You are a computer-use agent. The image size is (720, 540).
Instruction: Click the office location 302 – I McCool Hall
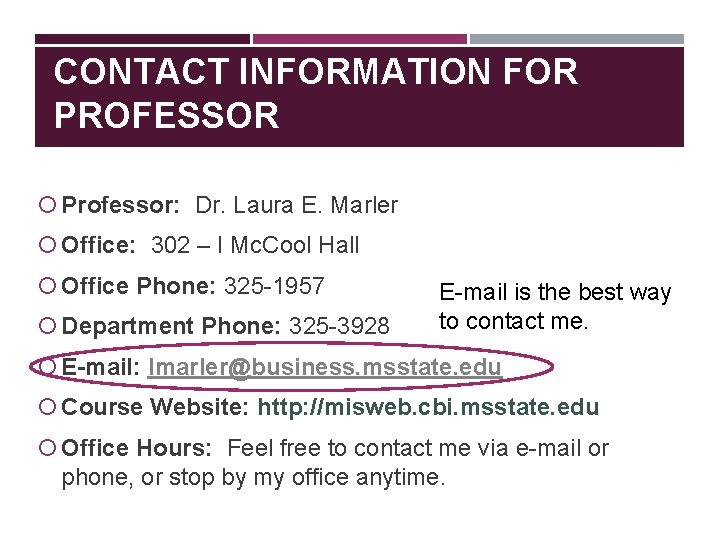(255, 245)
